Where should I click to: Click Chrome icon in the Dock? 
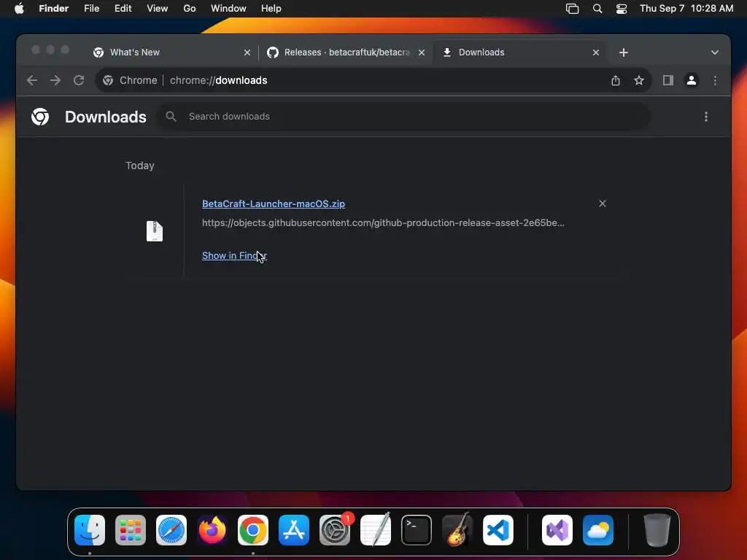click(x=253, y=530)
